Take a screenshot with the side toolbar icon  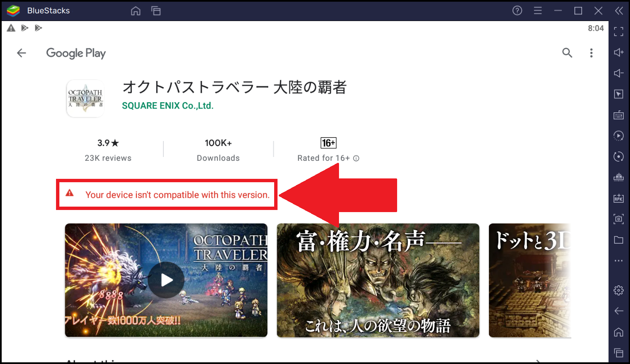click(x=619, y=219)
